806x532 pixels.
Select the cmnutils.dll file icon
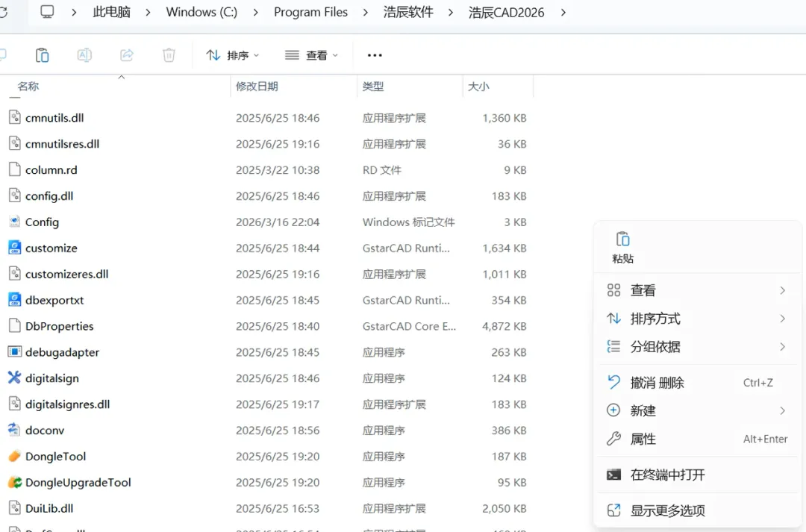[x=14, y=117]
